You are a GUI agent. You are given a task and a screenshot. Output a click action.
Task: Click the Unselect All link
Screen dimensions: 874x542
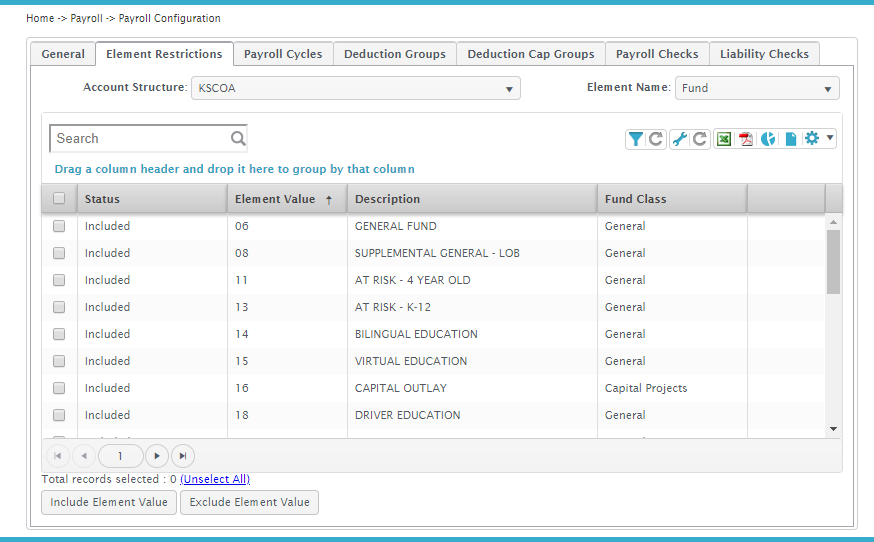click(215, 479)
